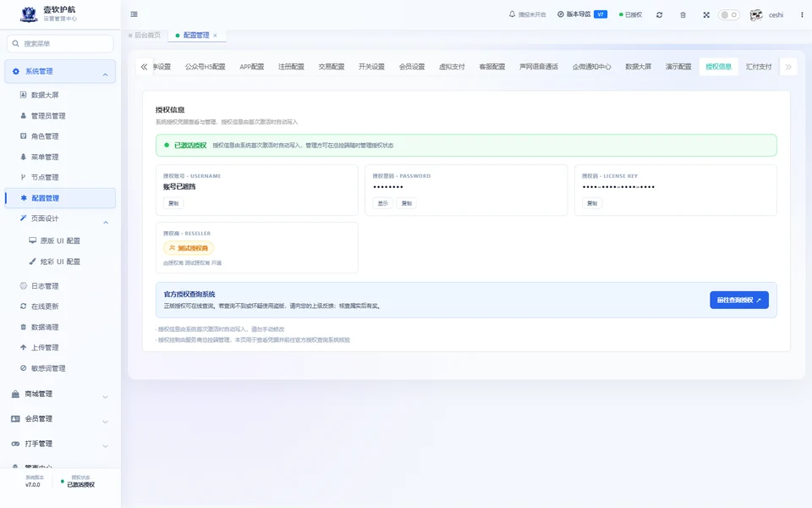Open 版本导航 compass icon
812x508 pixels.
tap(560, 14)
